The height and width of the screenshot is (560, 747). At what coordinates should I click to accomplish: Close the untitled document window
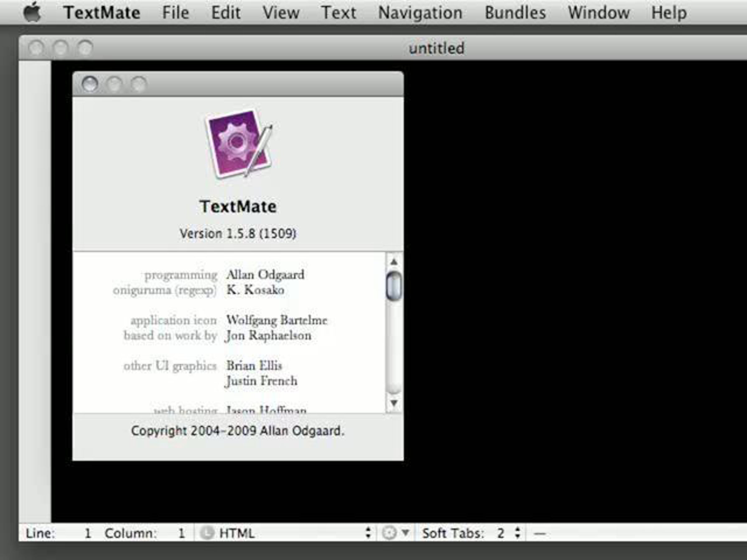click(36, 48)
